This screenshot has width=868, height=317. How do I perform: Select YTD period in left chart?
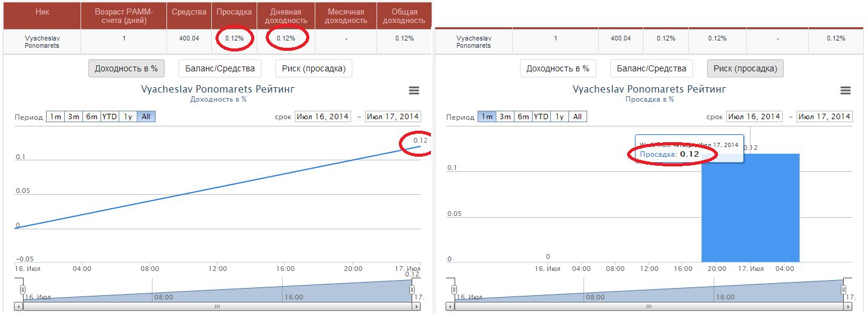click(110, 117)
